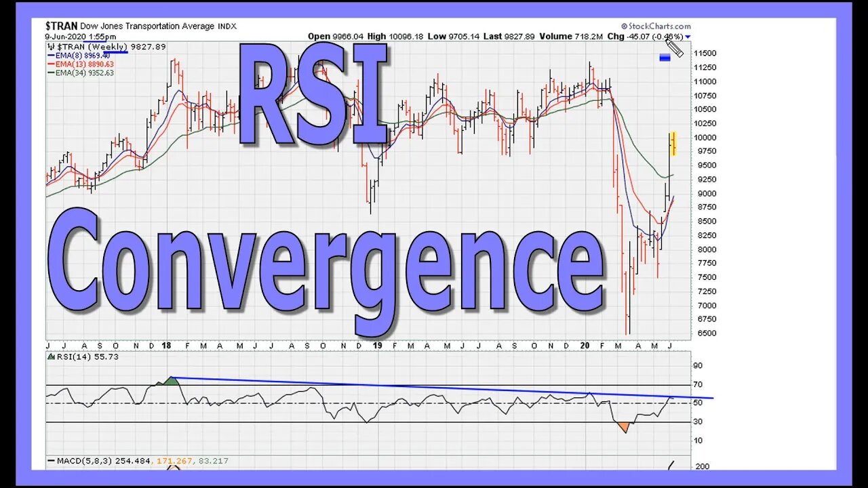868x488 pixels.
Task: Open the blue dropdown arrow beside Chg
Action: (688, 37)
